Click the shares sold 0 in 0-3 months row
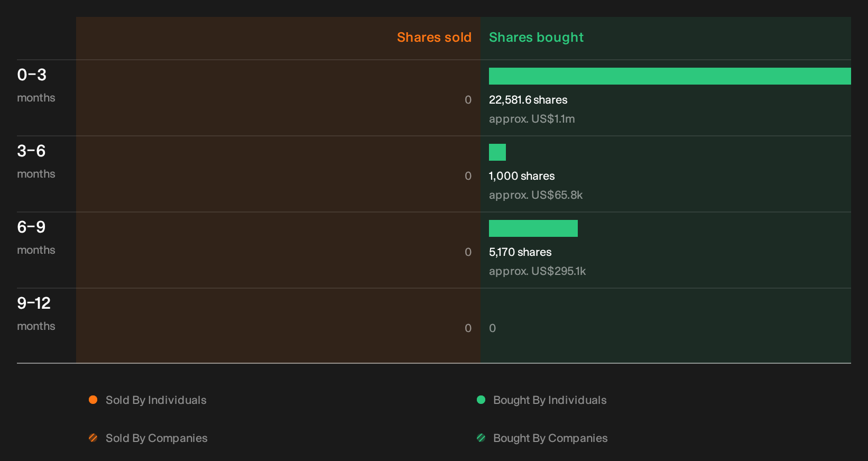Viewport: 868px width, 461px height. (468, 100)
